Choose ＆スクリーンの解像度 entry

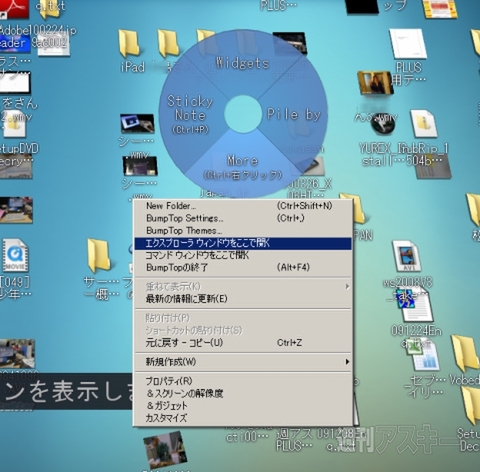click(243, 393)
